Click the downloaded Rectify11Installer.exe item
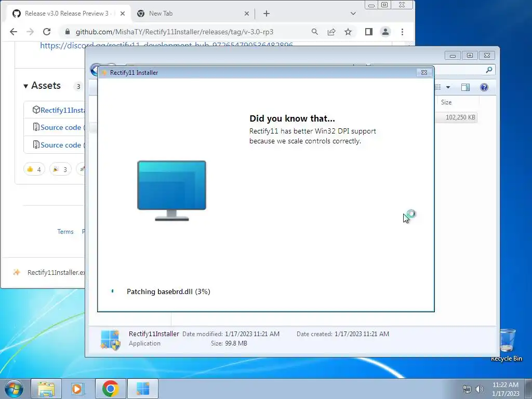The height and width of the screenshot is (399, 532). 49,272
